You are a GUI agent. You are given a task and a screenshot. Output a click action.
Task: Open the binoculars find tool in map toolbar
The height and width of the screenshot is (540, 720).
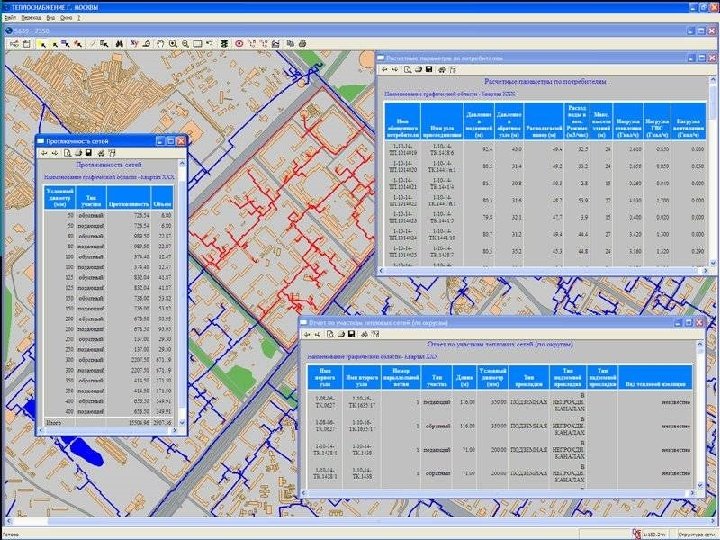coord(119,44)
